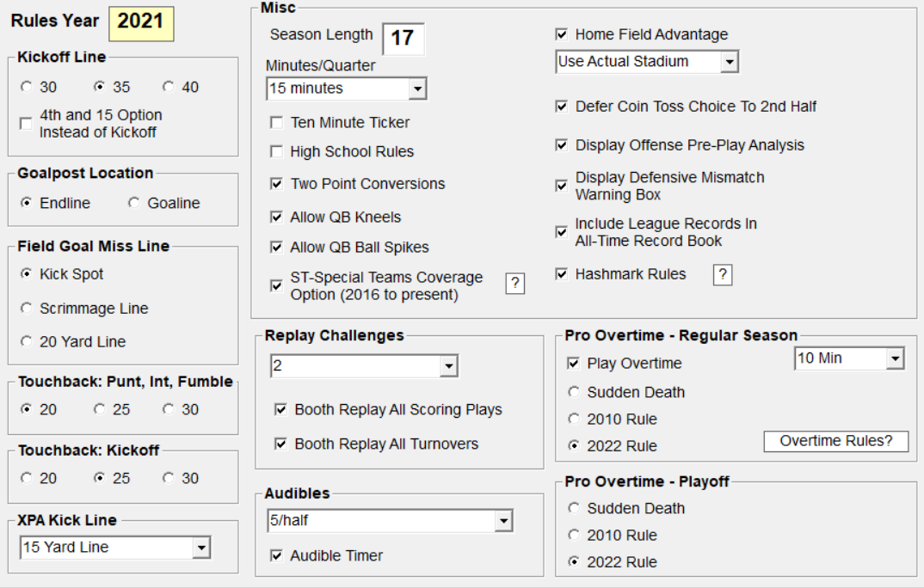Choose Goaline for Goalpost Location
This screenshot has height=588, width=924.
click(x=134, y=204)
